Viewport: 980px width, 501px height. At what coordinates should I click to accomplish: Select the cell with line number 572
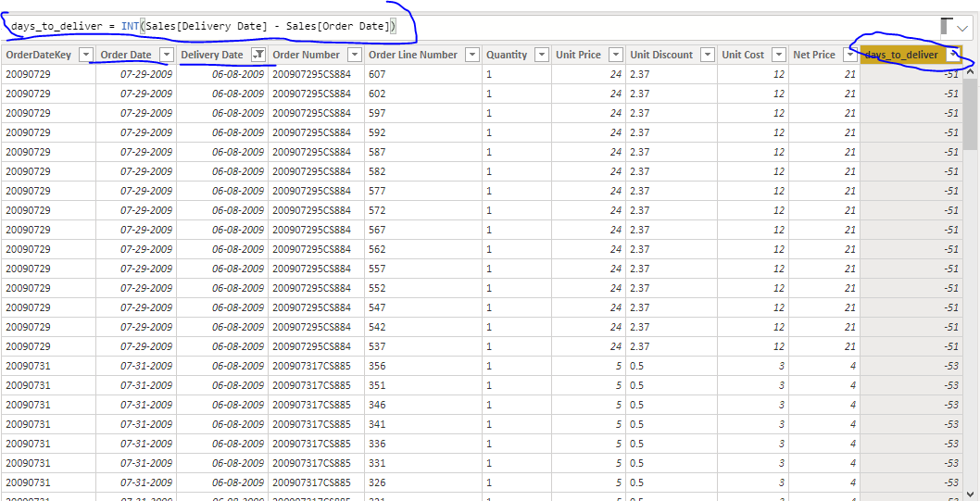point(423,210)
